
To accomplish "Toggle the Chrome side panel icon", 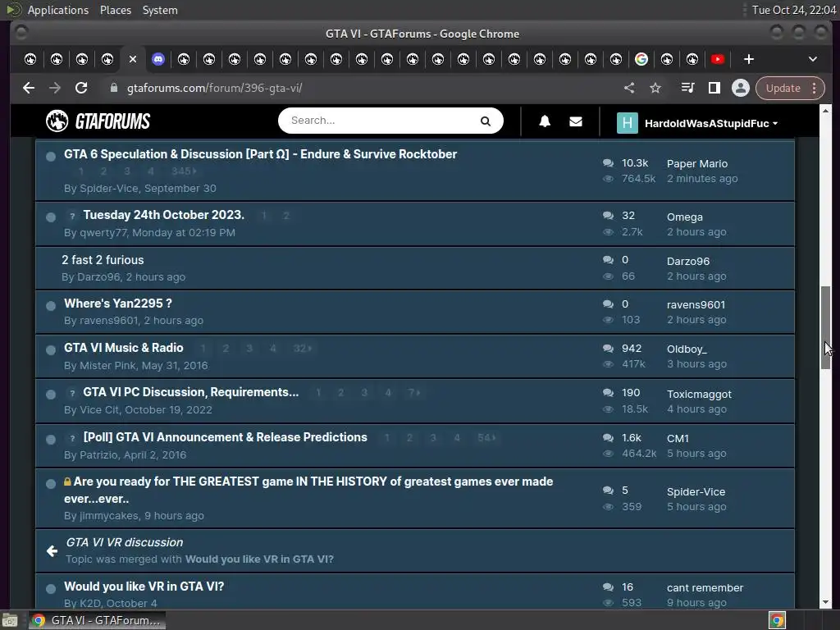I will point(714,88).
